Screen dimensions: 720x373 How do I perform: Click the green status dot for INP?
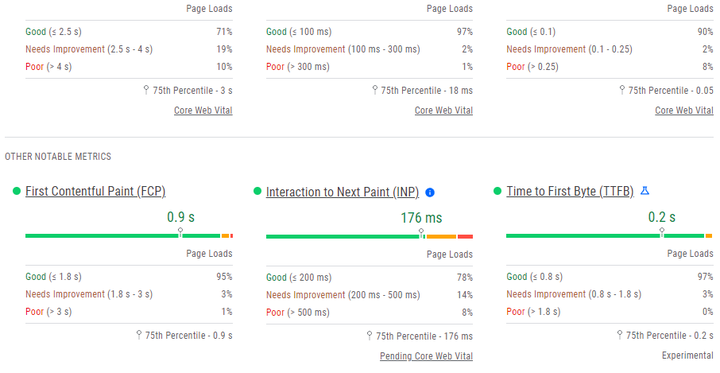point(257,191)
